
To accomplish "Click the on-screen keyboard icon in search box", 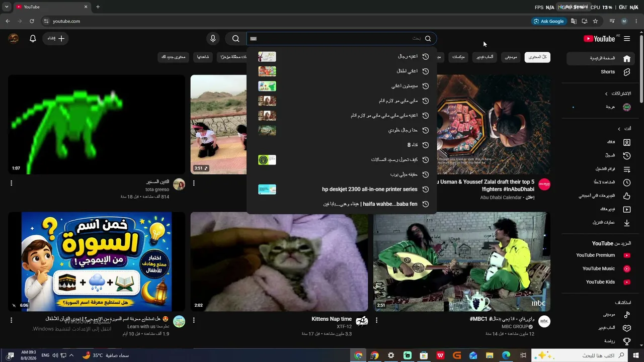I will coord(254,39).
